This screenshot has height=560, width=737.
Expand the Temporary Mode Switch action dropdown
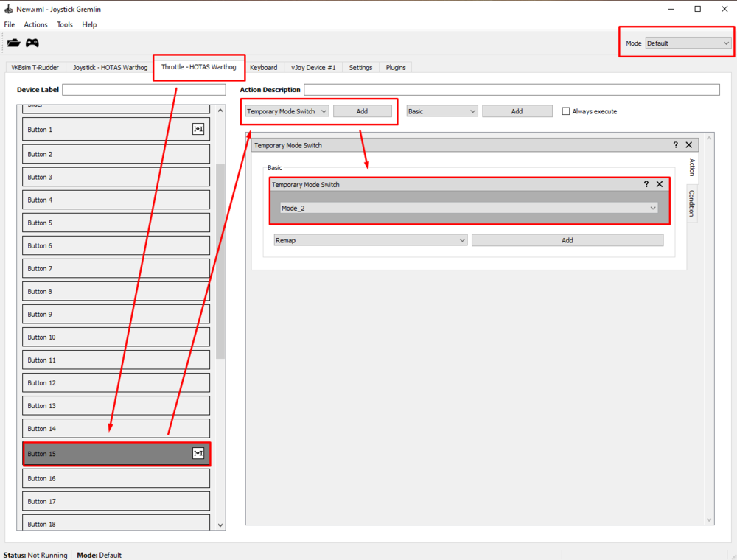[287, 111]
